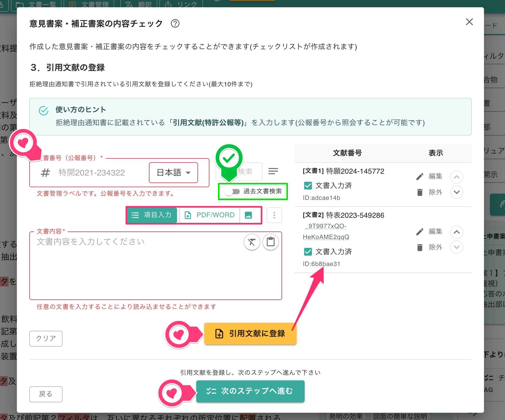This screenshot has width=505, height=420.
Task: Move 文書1 down with chevron
Action: pos(457,192)
